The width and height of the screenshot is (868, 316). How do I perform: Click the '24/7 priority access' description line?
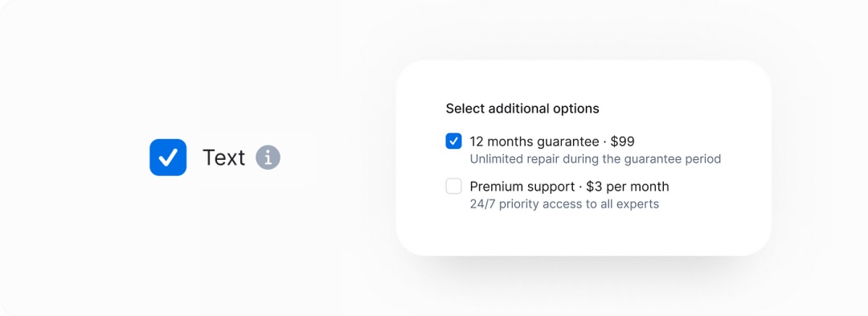tap(565, 204)
